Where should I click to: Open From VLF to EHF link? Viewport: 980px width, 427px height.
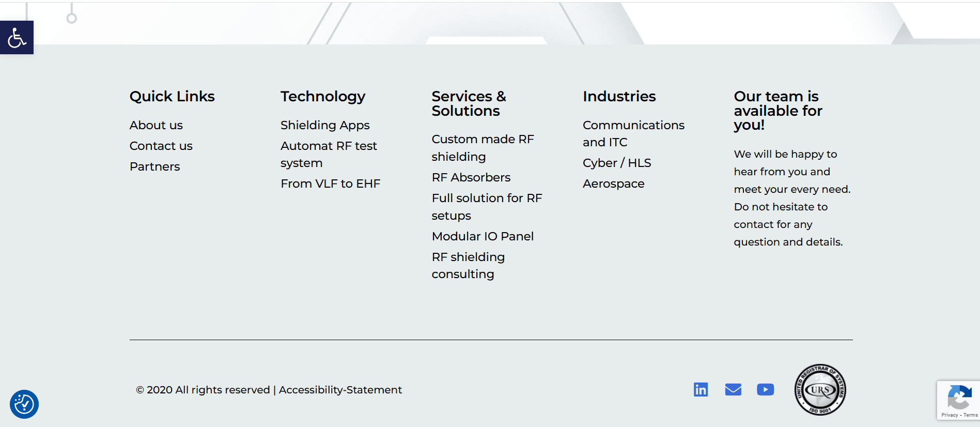(x=330, y=184)
